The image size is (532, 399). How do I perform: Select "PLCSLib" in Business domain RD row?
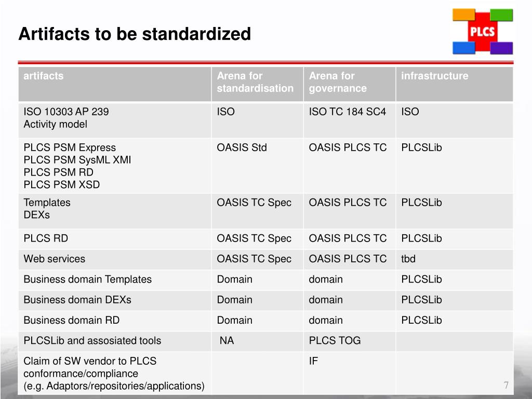click(x=421, y=320)
